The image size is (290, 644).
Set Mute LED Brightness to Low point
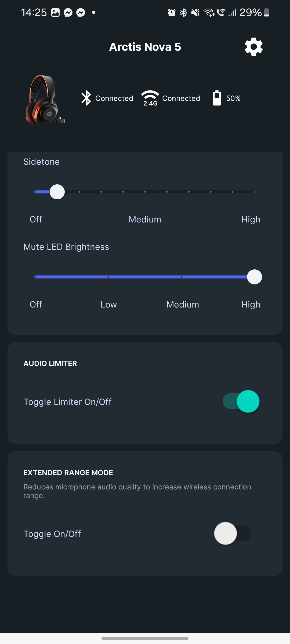pyautogui.click(x=108, y=277)
